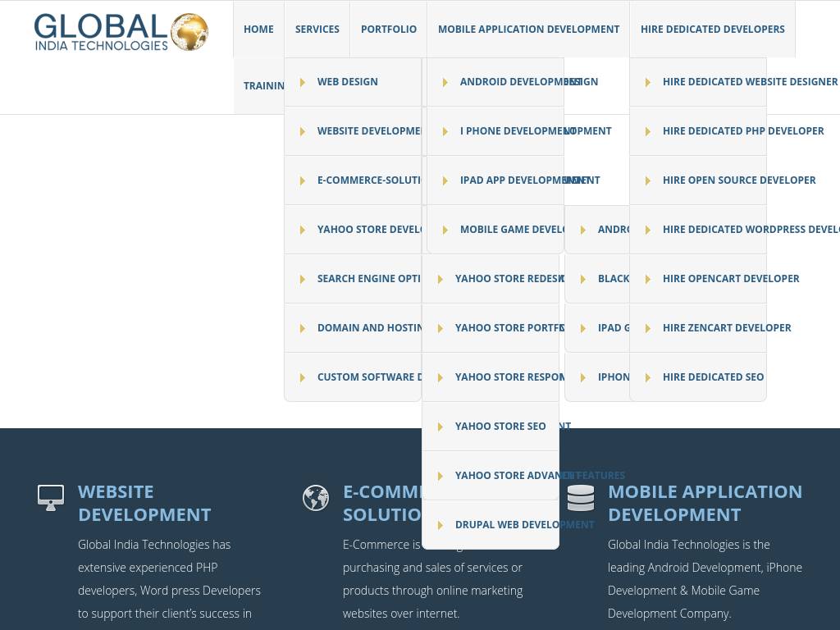This screenshot has height=630, width=840.
Task: Click the arrow icon beside Android Development
Action: pos(445,82)
